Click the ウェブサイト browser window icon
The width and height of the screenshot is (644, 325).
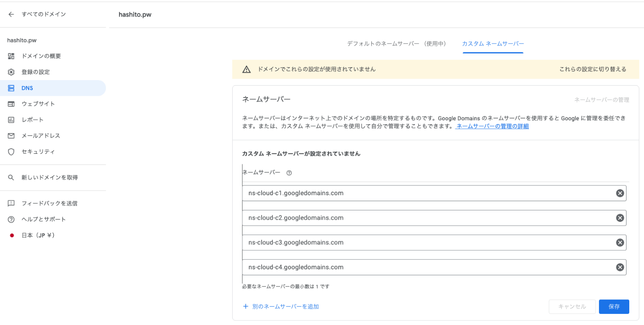[11, 104]
